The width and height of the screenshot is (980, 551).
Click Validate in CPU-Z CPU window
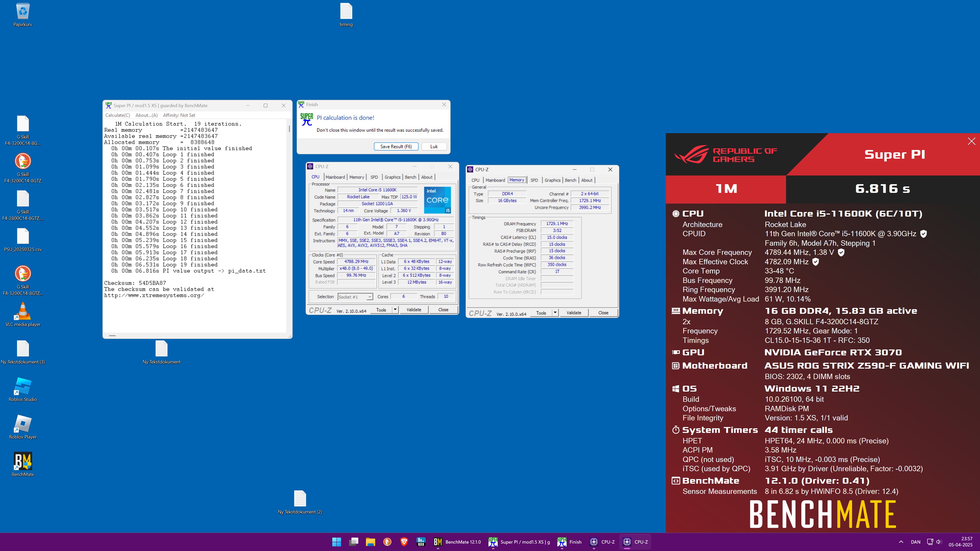tap(414, 309)
